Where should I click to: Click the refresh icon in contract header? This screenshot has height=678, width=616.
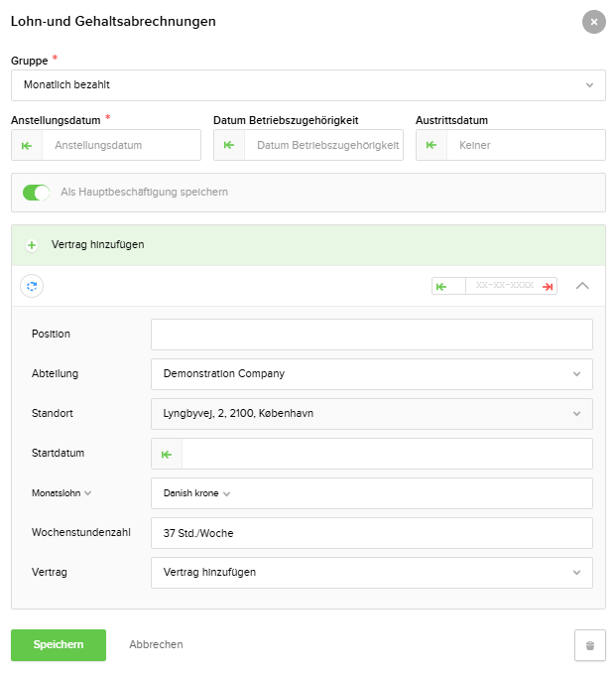coord(32,286)
